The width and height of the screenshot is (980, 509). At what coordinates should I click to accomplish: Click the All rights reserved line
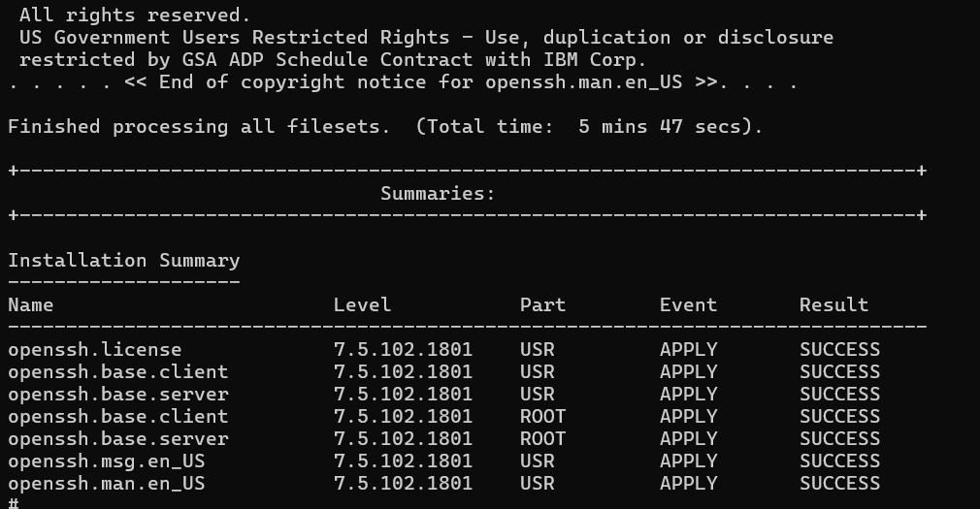click(x=135, y=15)
